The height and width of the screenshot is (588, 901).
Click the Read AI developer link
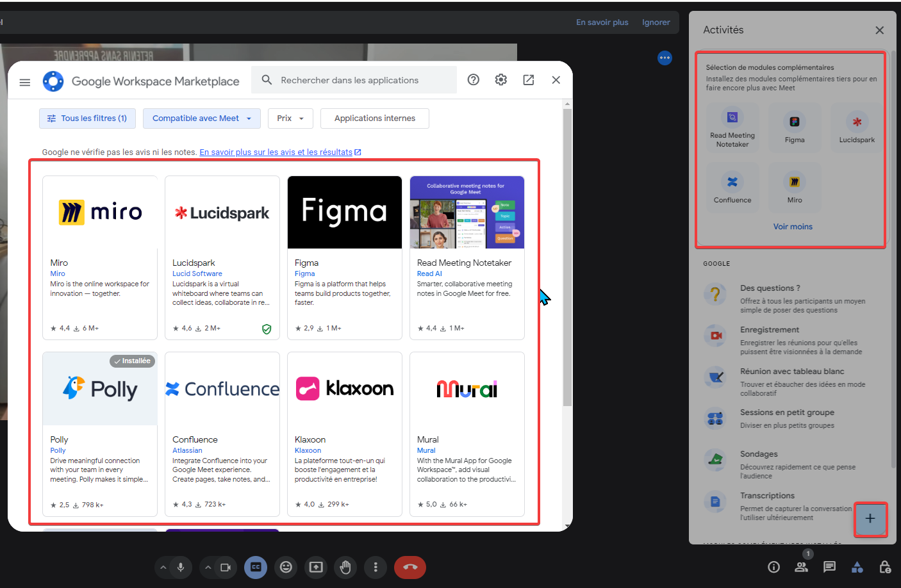tap(429, 274)
